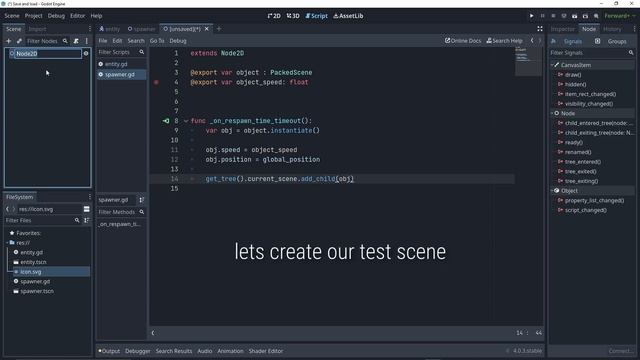640x360 pixels.
Task: Stop the running project
Action: point(553,16)
